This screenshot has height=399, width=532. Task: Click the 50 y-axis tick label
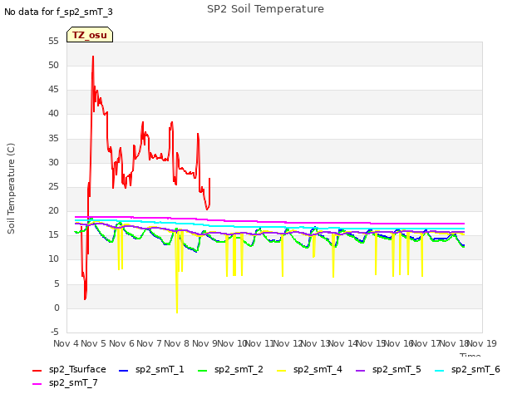(x=53, y=65)
